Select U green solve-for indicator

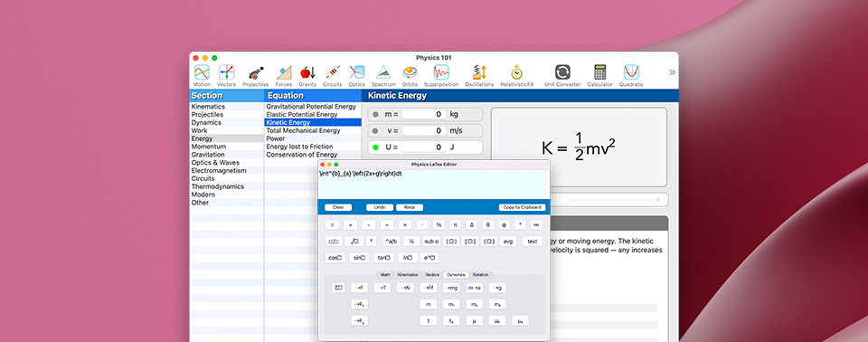pos(375,147)
